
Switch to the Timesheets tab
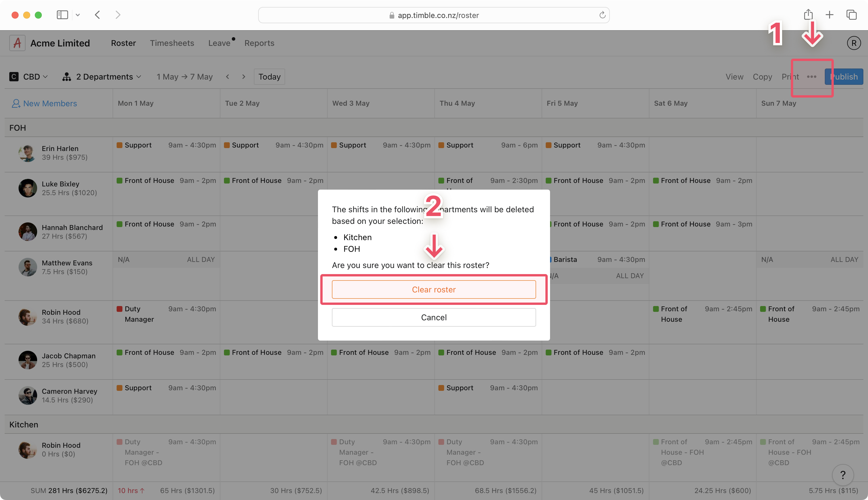(x=172, y=43)
